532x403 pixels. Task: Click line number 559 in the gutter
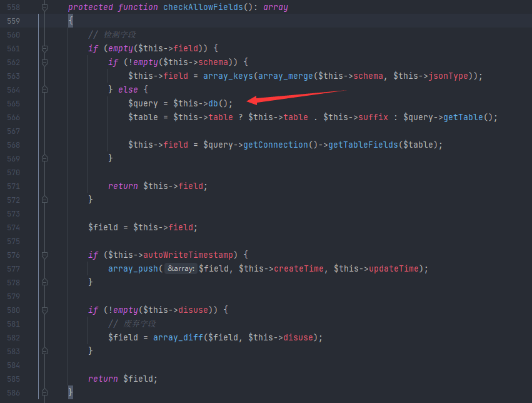(13, 21)
